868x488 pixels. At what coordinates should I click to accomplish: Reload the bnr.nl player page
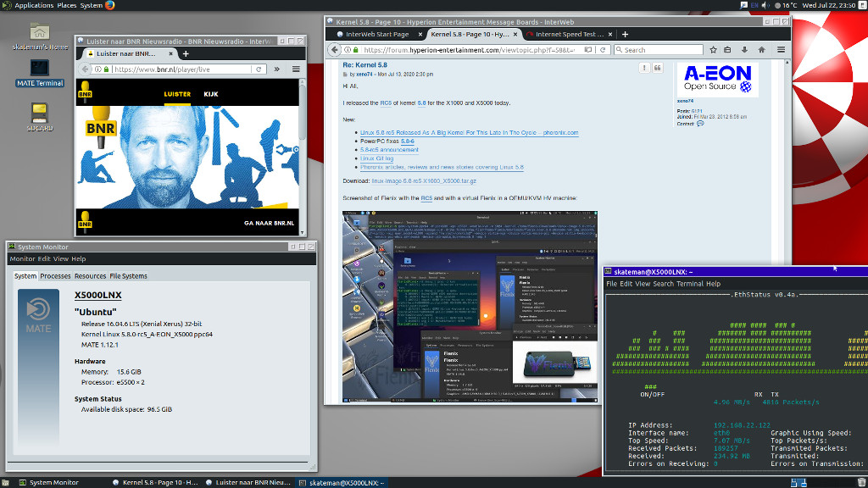[259, 69]
